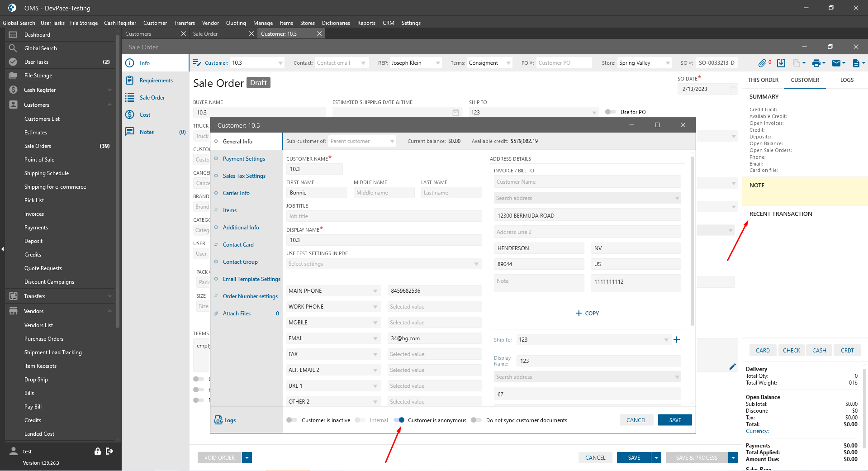Open the Use test settings in PDF dropdown
The width and height of the screenshot is (868, 471).
point(476,264)
